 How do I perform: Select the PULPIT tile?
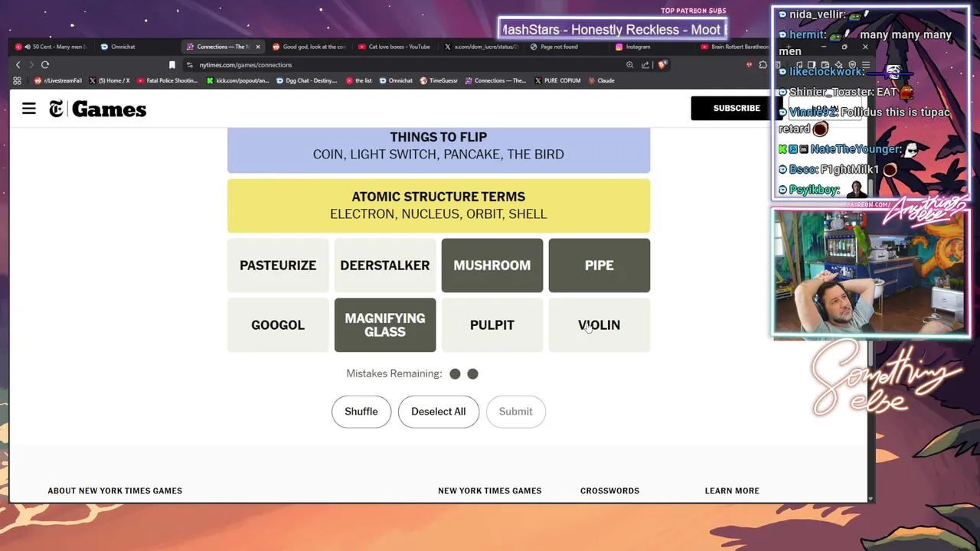492,325
